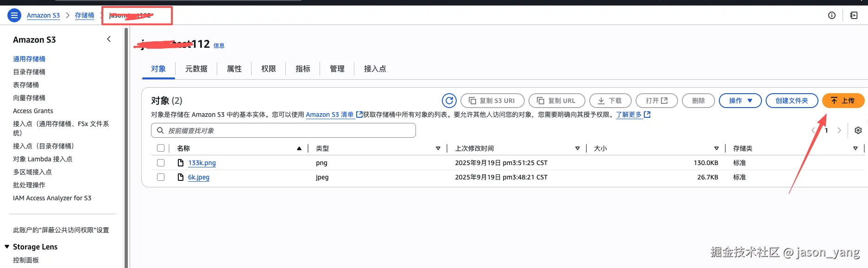Switch to the 属性 tab

click(234, 69)
